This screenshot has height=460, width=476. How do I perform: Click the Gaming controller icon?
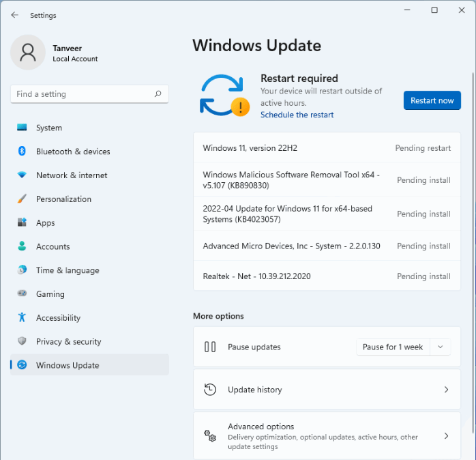pos(22,293)
